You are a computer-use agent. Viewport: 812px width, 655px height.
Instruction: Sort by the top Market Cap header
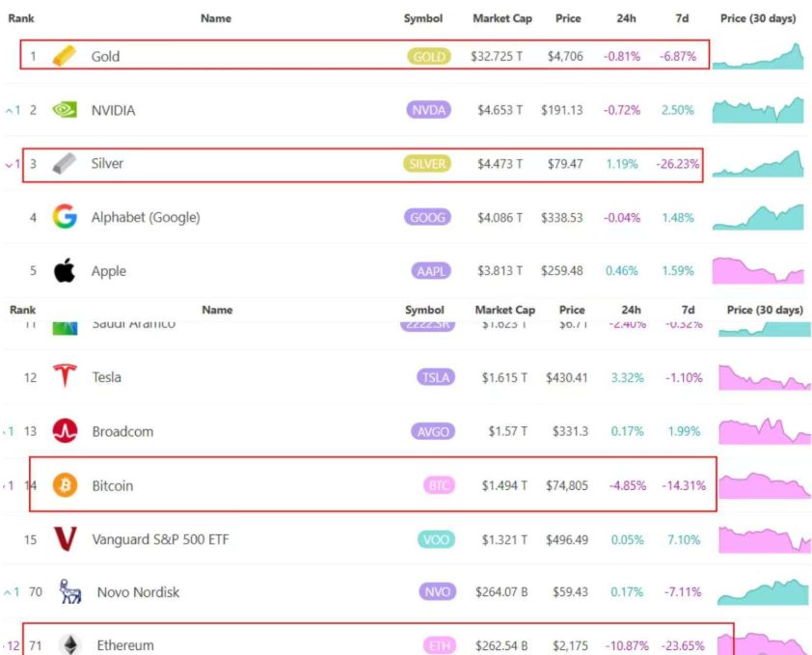(x=502, y=18)
